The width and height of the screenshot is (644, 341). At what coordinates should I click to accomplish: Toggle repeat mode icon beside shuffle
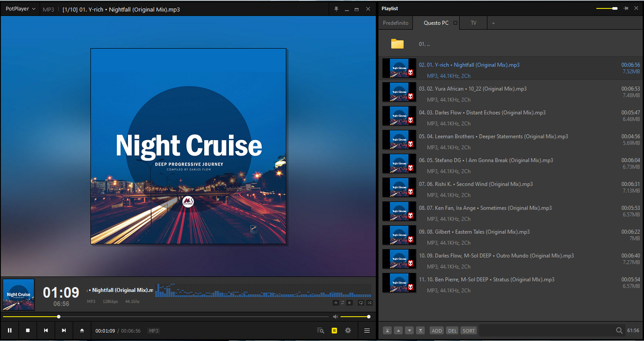pyautogui.click(x=361, y=303)
